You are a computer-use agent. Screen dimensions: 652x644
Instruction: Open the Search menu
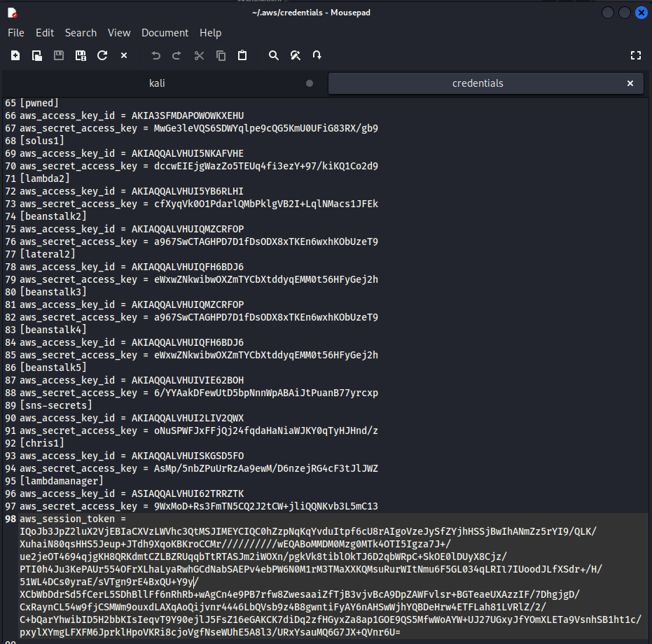point(81,33)
